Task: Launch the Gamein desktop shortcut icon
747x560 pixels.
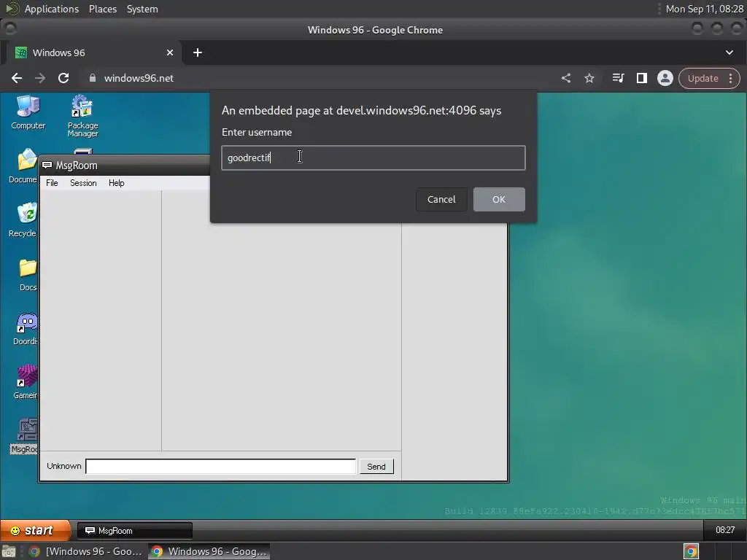Action: tap(26, 382)
